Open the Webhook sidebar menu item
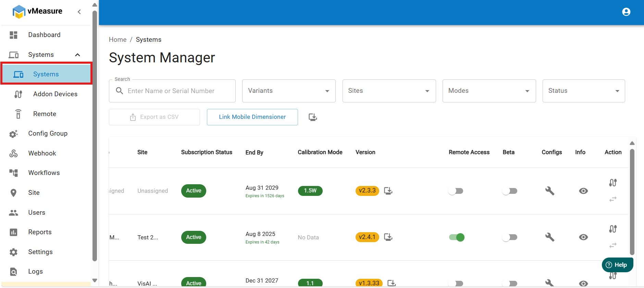The height and width of the screenshot is (288, 644). (42, 153)
